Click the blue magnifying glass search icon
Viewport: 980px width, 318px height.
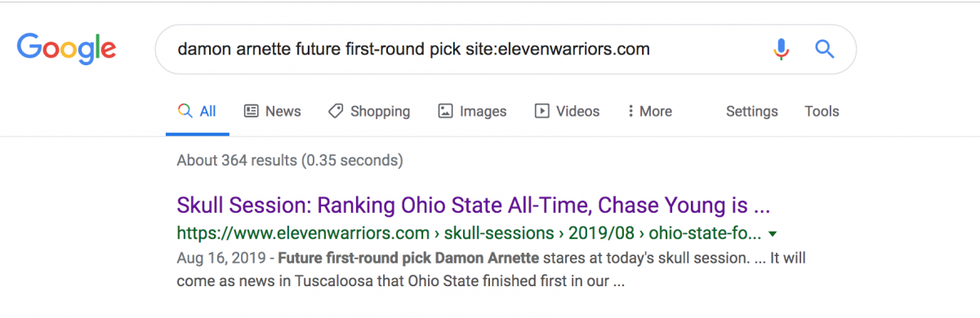825,50
